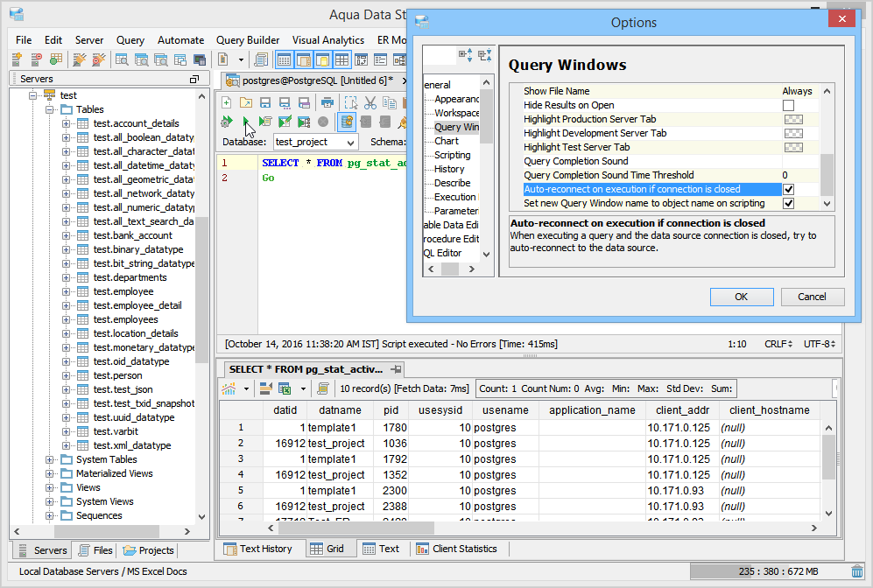Click Highlight Development Server Tab color swatch
Screen dimensions: 873x588
[x=793, y=133]
